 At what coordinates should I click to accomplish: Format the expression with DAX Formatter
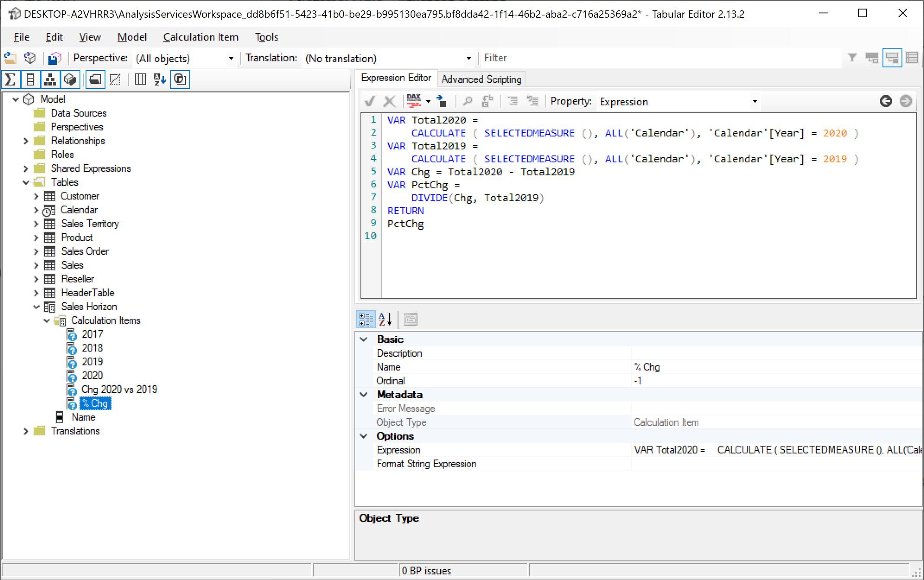pyautogui.click(x=414, y=101)
